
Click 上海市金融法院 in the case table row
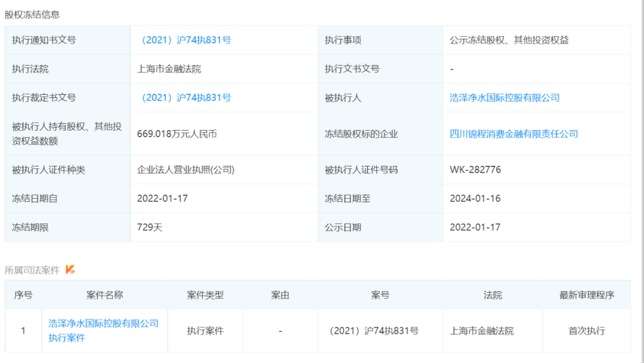click(482, 331)
